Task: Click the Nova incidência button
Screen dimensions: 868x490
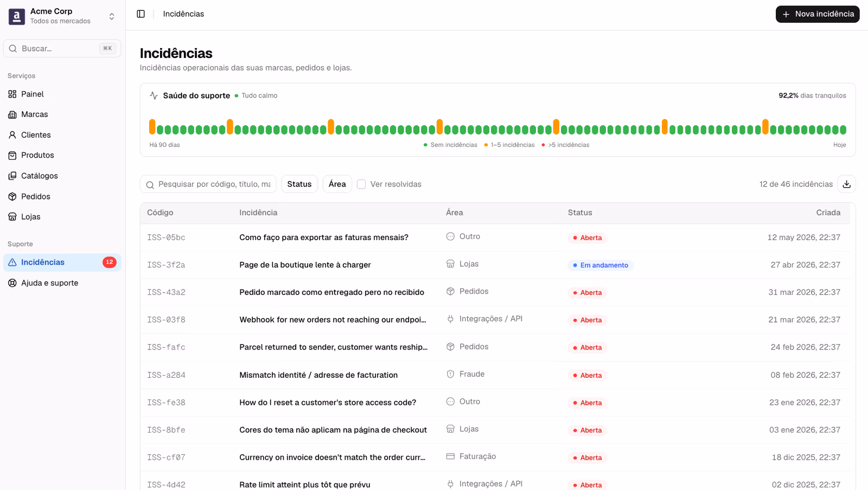Action: coord(818,14)
